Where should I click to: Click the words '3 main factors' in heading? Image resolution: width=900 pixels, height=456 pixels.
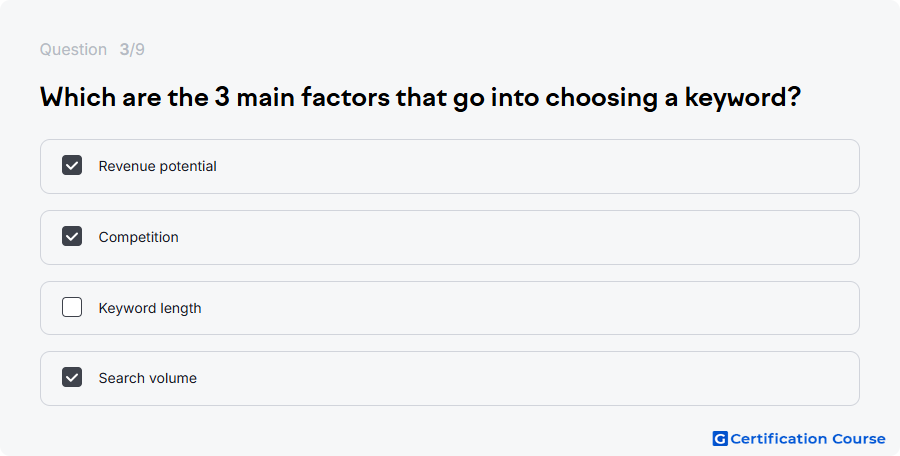pyautogui.click(x=302, y=97)
